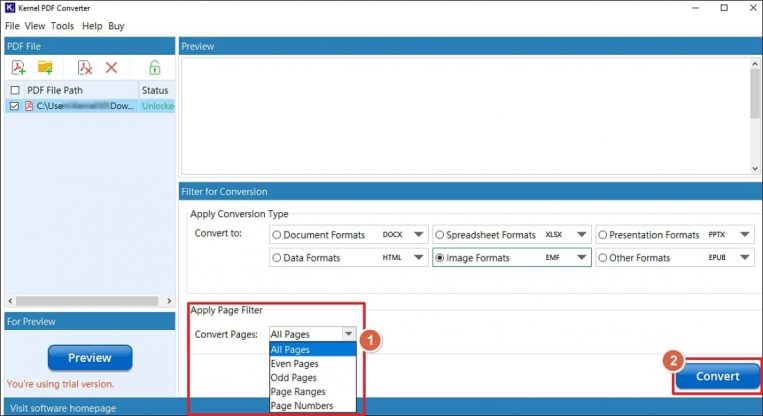Open the EMF image format dropdown
This screenshot has height=416, width=763.
581,257
